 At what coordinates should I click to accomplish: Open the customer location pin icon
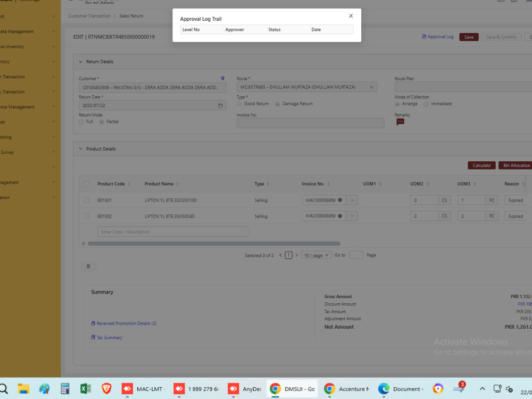coord(222,78)
